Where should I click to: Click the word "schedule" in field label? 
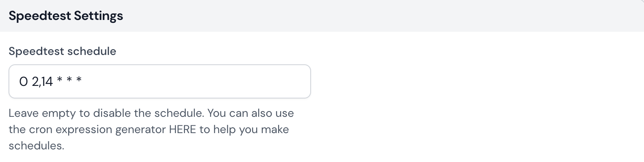click(92, 51)
